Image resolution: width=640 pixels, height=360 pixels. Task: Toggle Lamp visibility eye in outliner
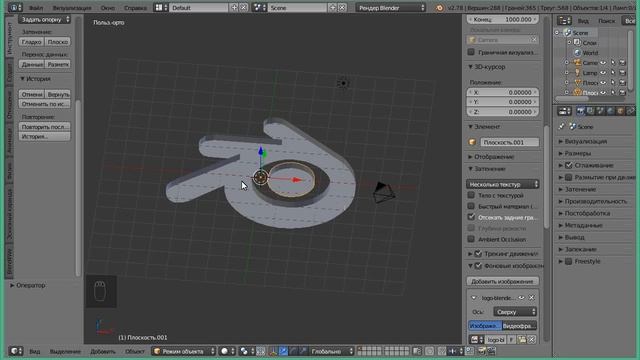[603, 73]
